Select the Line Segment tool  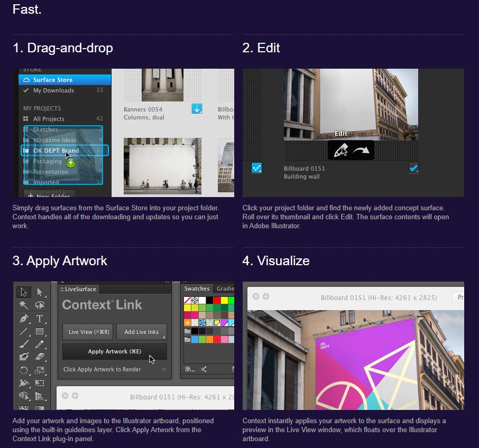tap(23, 331)
